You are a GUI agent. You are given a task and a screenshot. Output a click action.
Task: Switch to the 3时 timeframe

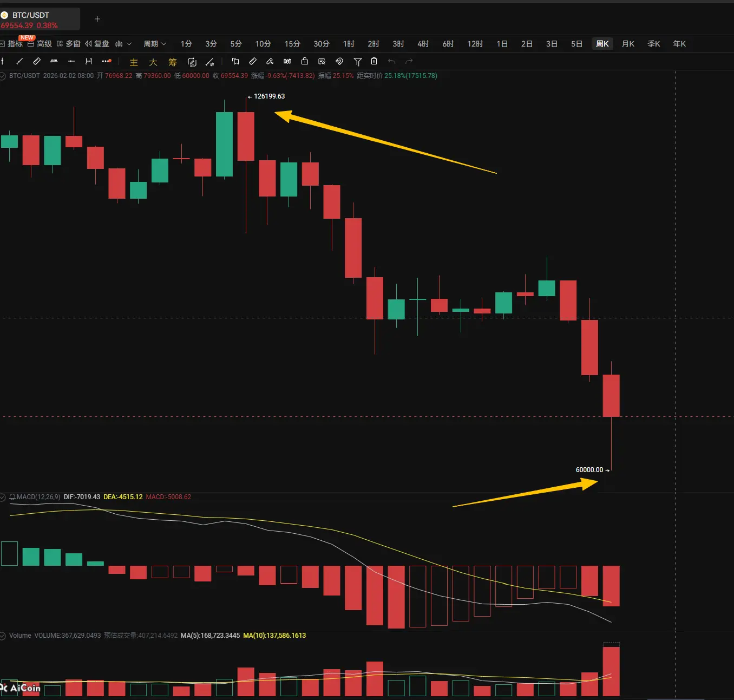(398, 44)
